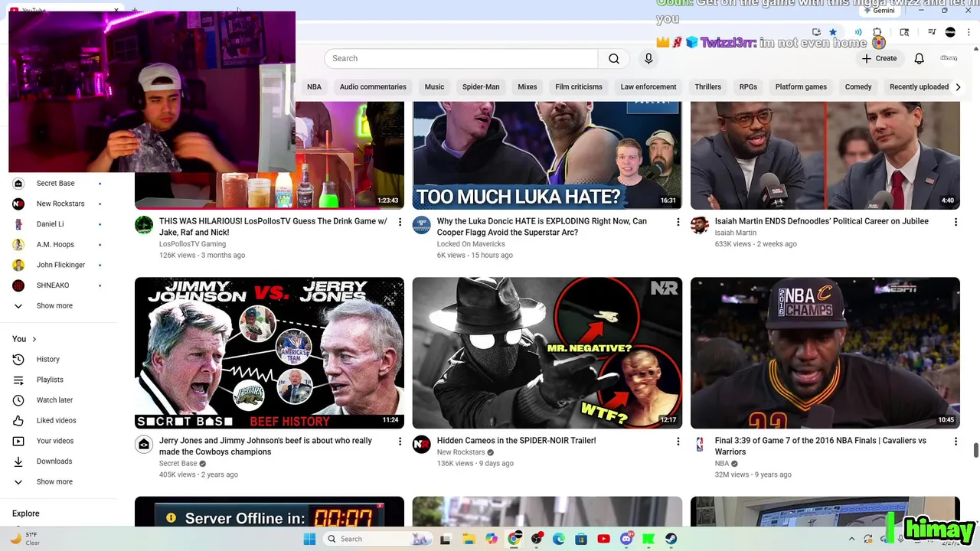
Task: Play the TOO MUCH LUKA HATE thumbnail
Action: coord(547,155)
